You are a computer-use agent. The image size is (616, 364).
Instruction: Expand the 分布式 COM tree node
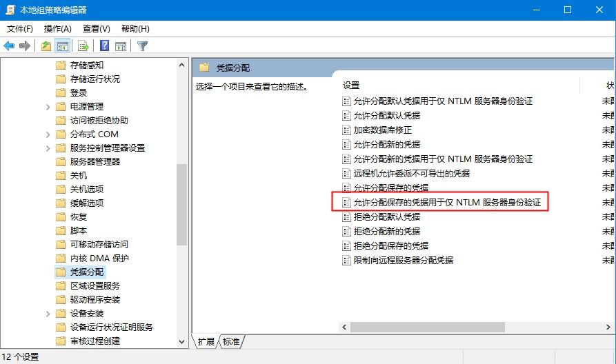click(48, 134)
